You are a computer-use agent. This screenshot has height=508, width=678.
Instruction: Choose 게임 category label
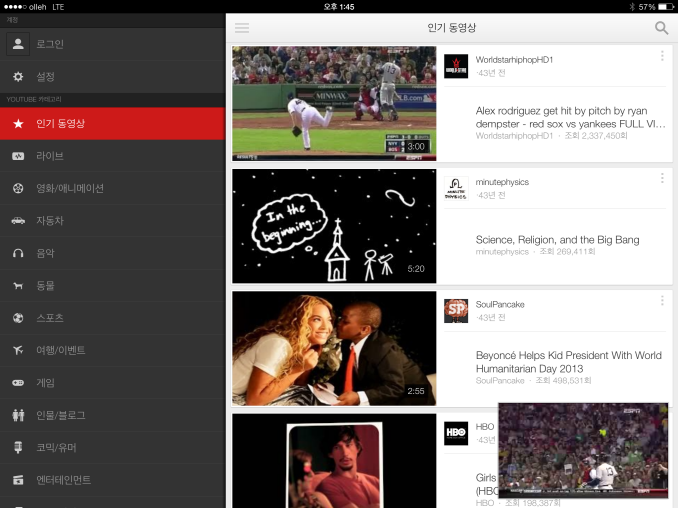pos(45,383)
